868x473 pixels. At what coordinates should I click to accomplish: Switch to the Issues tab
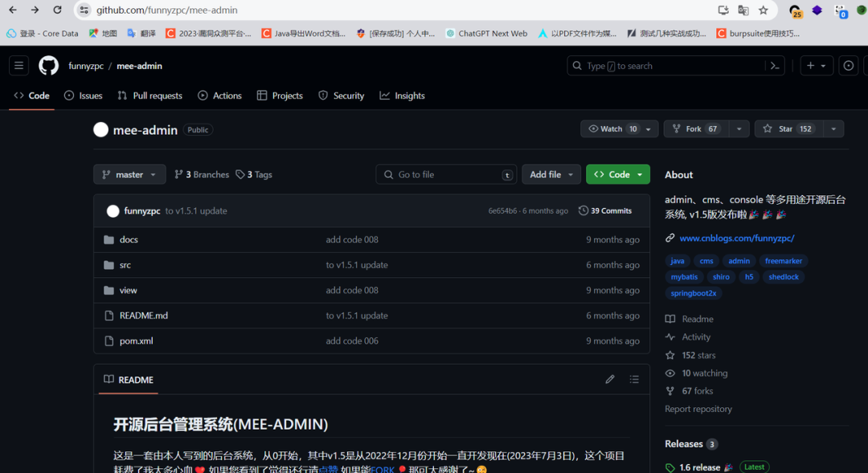pos(84,96)
